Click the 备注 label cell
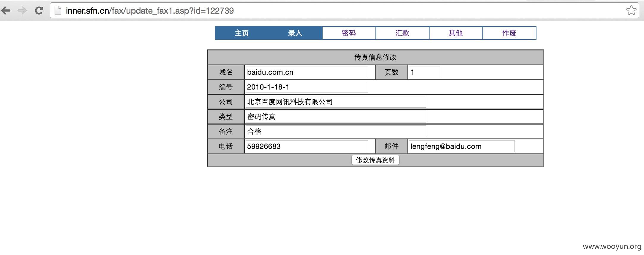The width and height of the screenshot is (644, 255). pyautogui.click(x=226, y=131)
